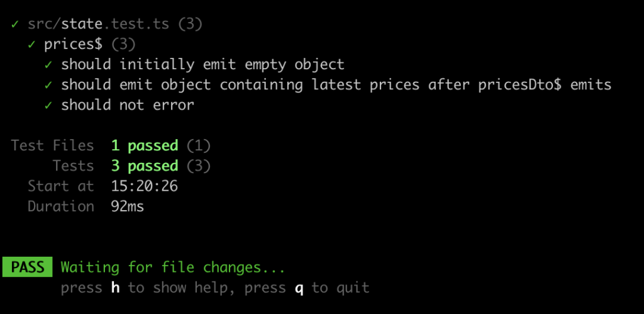Click the 'Waiting for file changes...' message
644x314 pixels.
click(x=173, y=267)
